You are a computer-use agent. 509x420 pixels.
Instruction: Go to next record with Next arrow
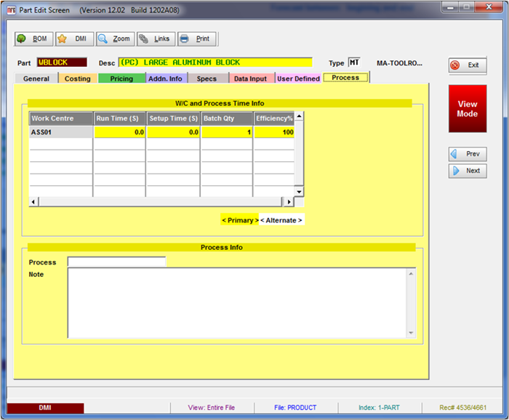click(x=468, y=171)
